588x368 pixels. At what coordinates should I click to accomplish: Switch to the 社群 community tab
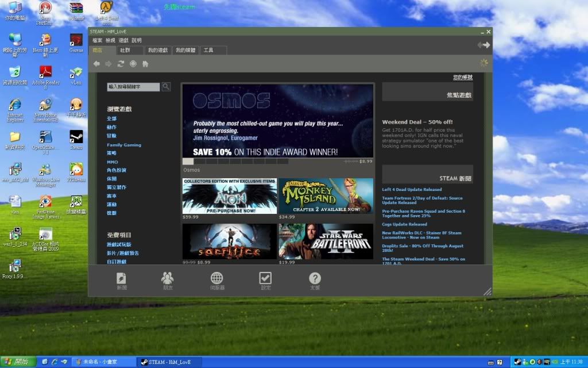[130, 51]
